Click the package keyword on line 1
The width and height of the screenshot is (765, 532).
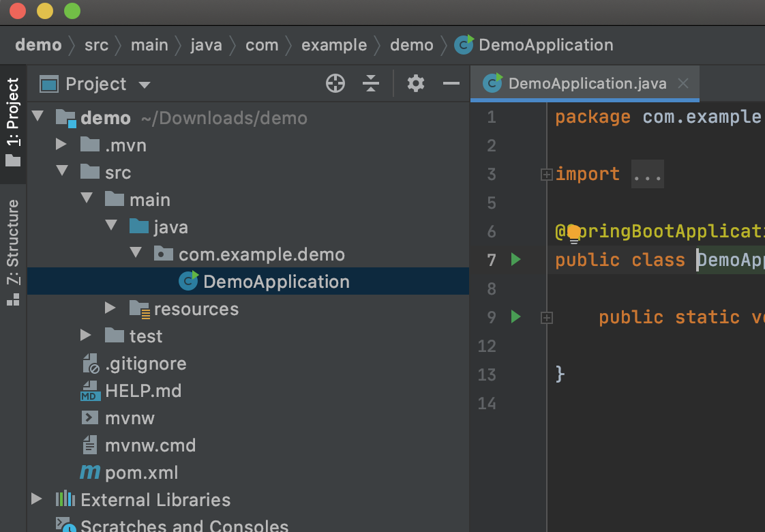[x=592, y=117]
